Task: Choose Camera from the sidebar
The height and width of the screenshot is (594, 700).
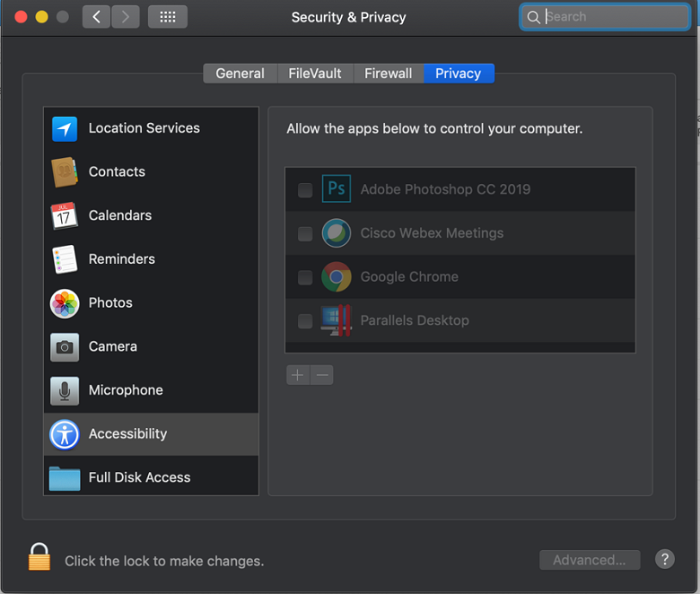Action: click(112, 346)
